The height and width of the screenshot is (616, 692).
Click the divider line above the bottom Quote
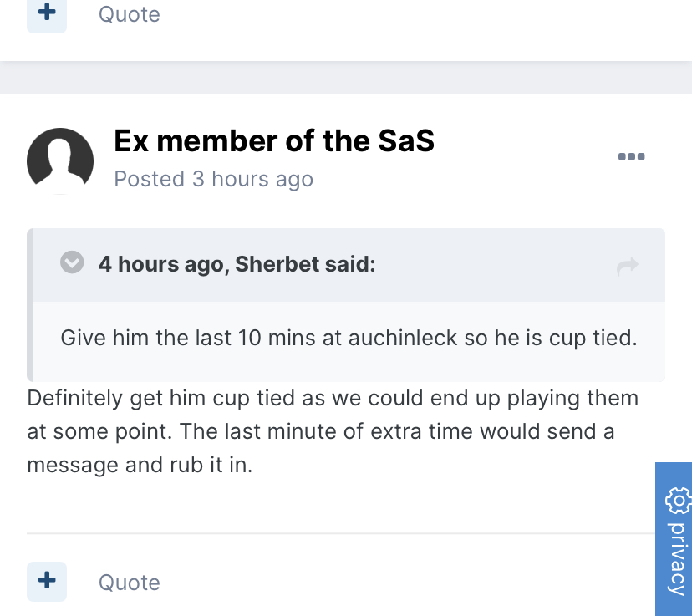pyautogui.click(x=334, y=533)
